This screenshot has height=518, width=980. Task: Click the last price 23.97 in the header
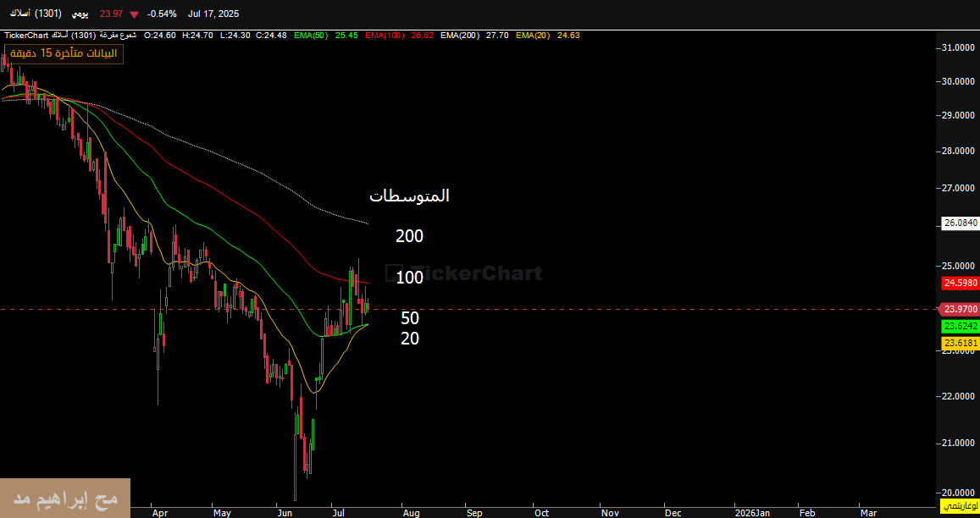[111, 14]
